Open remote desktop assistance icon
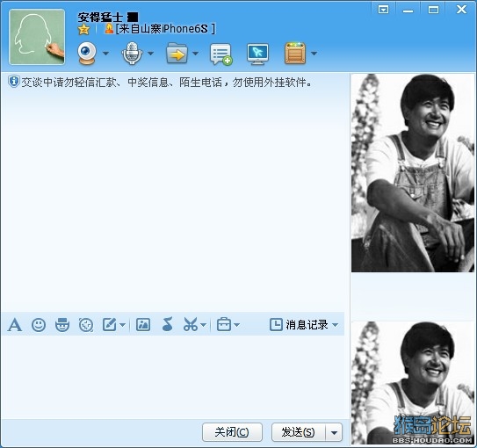This screenshot has height=448, width=477. click(x=257, y=54)
